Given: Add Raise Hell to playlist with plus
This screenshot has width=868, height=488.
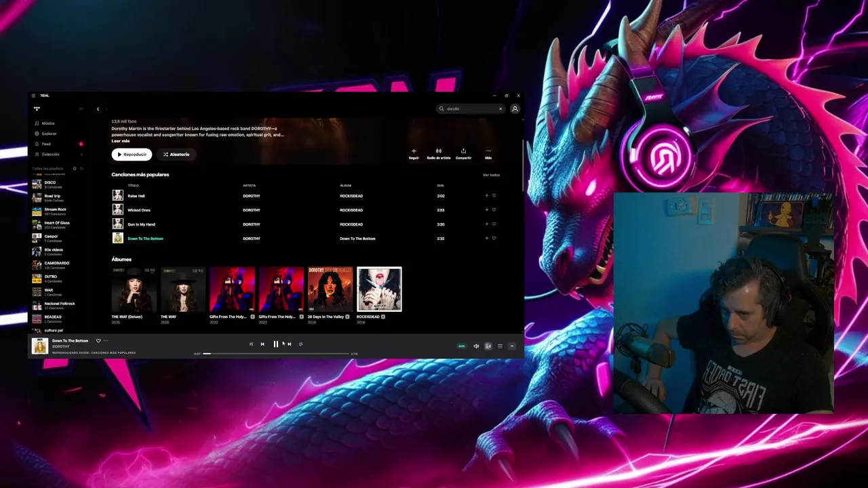Looking at the screenshot, I should click(x=486, y=196).
